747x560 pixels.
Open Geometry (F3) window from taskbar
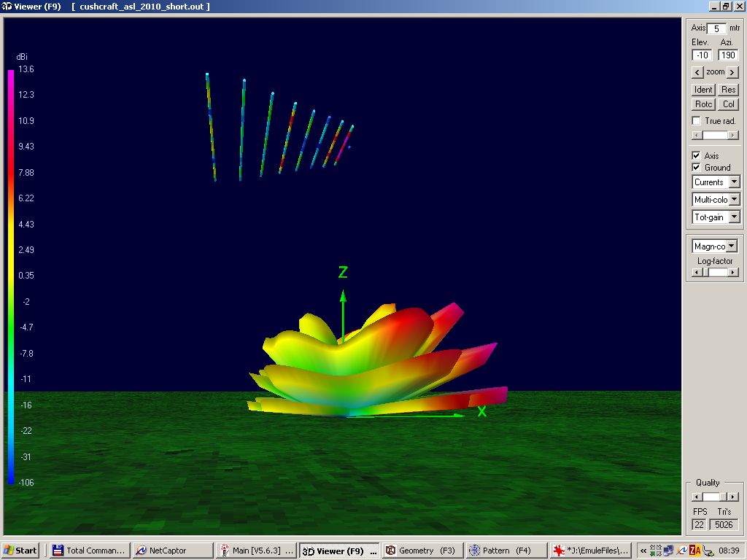tap(422, 551)
